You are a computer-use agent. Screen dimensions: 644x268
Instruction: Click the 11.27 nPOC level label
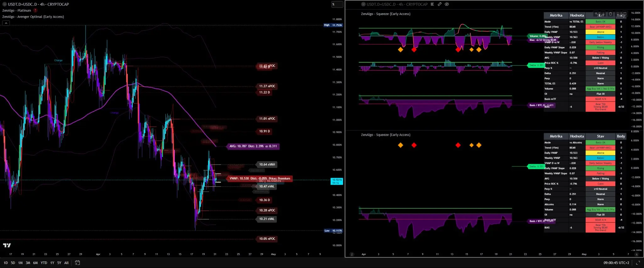coord(267,86)
